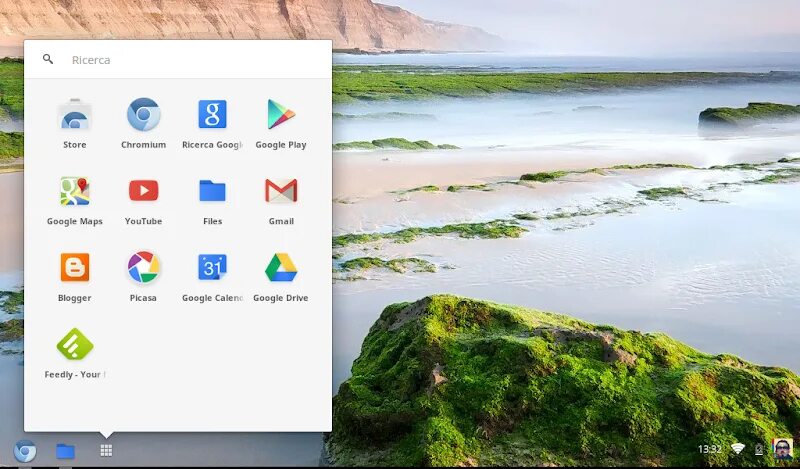Launch Picasa

pos(143,267)
